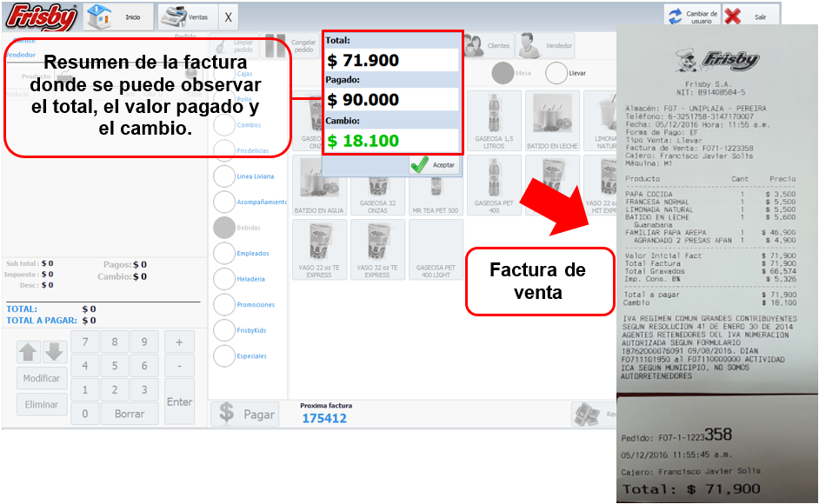The height and width of the screenshot is (504, 819).
Task: Click Aceptar with green checkmark
Action: coord(435,164)
